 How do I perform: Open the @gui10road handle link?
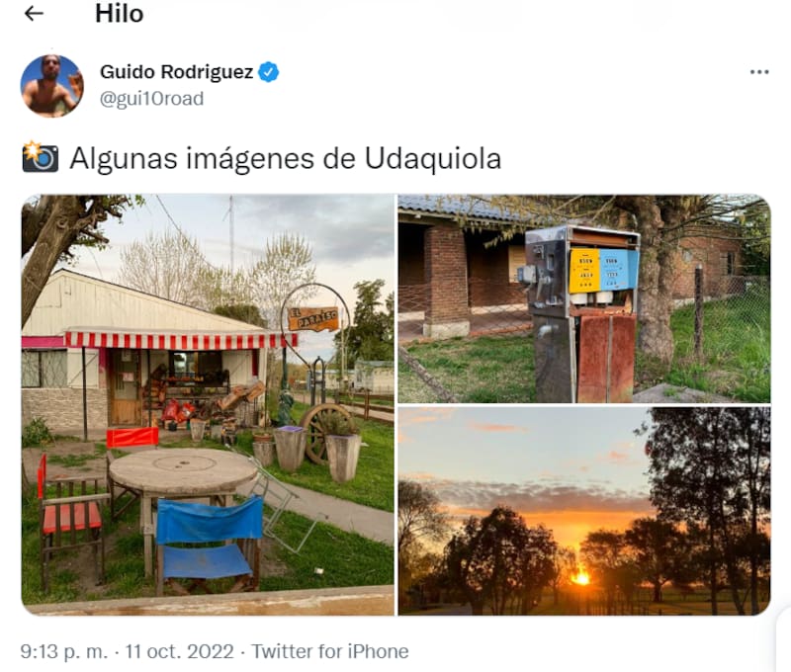point(152,98)
